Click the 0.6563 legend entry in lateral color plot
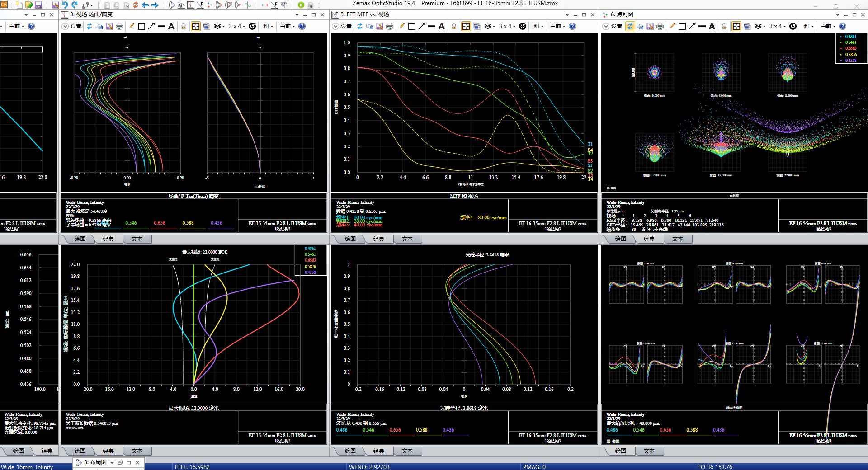Screen dimensions: 868x470 [310, 260]
